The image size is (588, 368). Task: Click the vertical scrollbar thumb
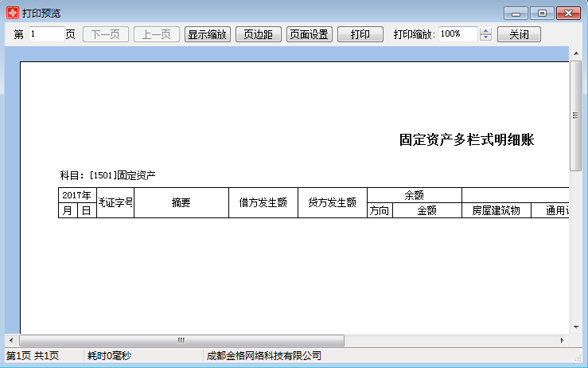pyautogui.click(x=575, y=115)
